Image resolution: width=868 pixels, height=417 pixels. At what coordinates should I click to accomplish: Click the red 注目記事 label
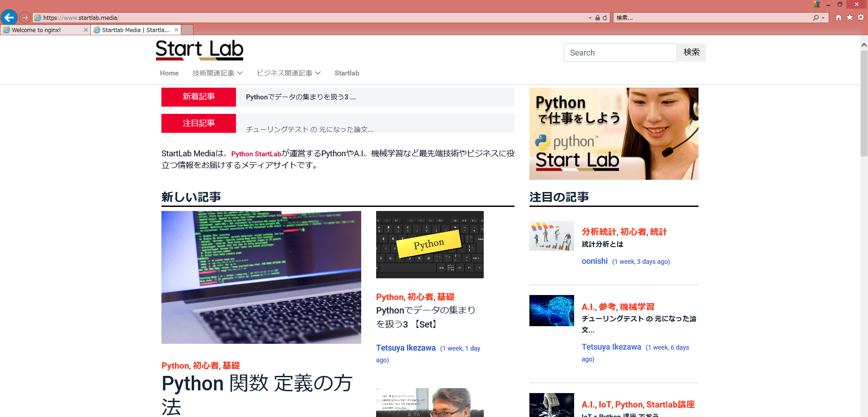tap(198, 123)
